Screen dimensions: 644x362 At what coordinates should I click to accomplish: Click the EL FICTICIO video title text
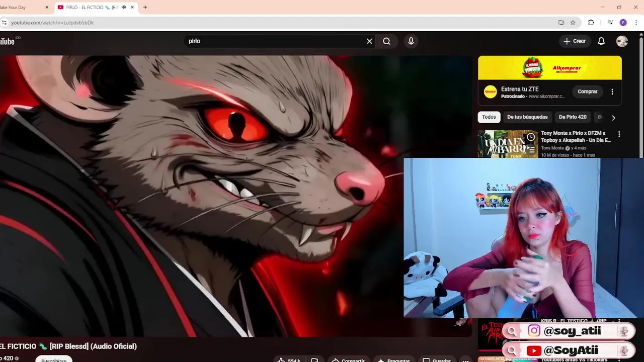pyautogui.click(x=68, y=346)
